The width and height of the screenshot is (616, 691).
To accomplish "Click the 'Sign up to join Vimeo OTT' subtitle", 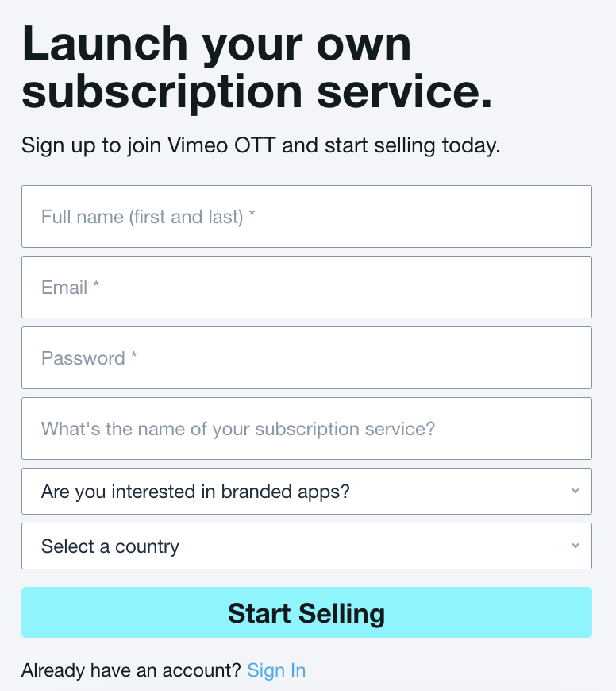I will click(x=260, y=146).
